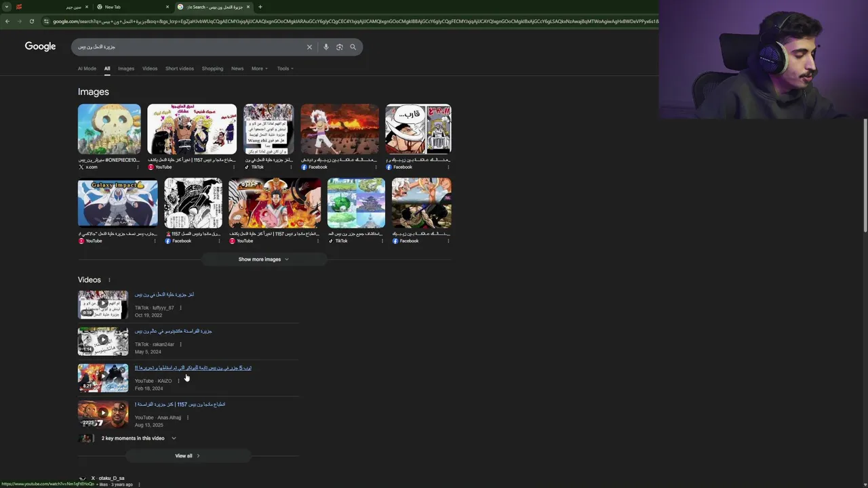Open options for KAIZO video result
Viewport: 868px width, 488px height.
click(x=178, y=381)
